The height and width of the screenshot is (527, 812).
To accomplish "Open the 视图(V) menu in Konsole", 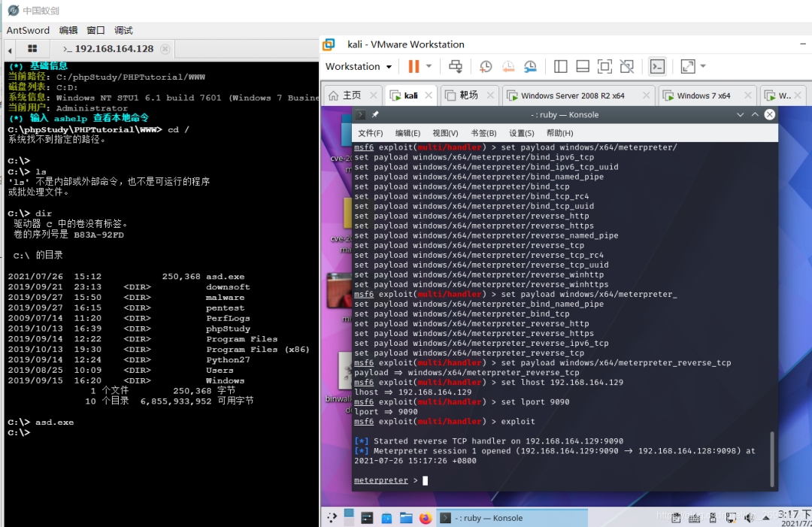I will click(445, 133).
